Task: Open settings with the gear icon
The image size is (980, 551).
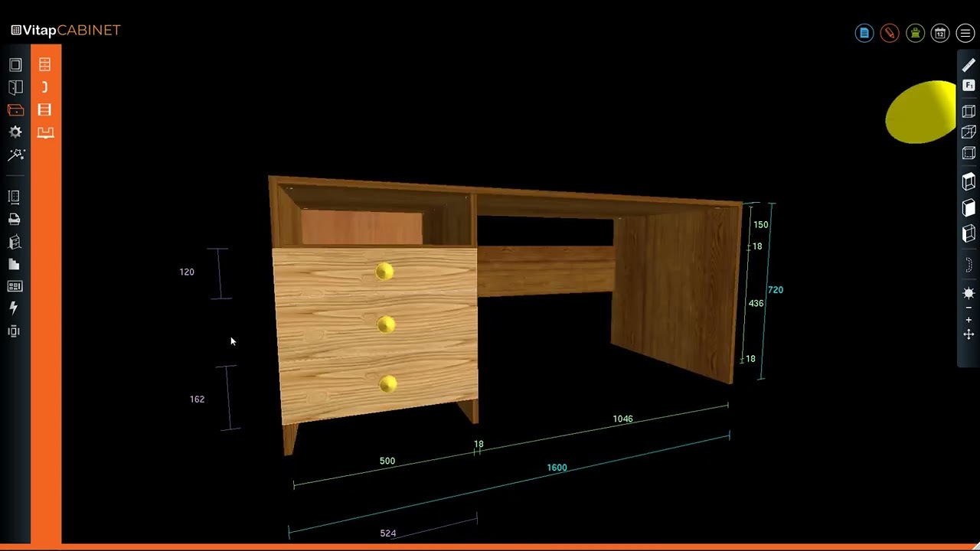Action: pyautogui.click(x=15, y=132)
